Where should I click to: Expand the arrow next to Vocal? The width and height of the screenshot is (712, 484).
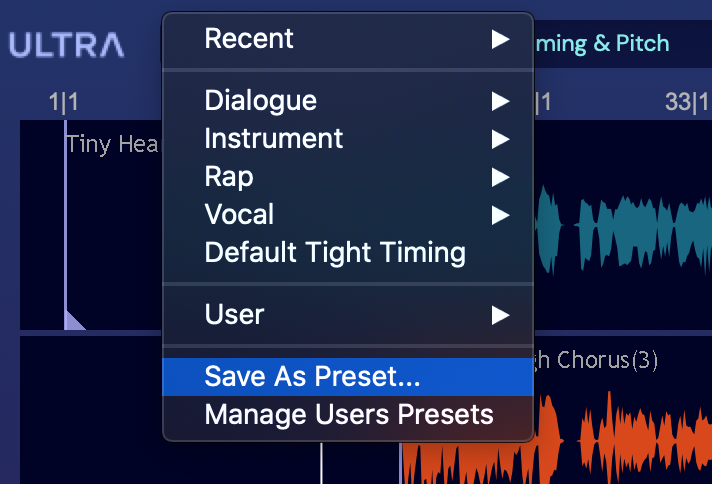pyautogui.click(x=500, y=214)
